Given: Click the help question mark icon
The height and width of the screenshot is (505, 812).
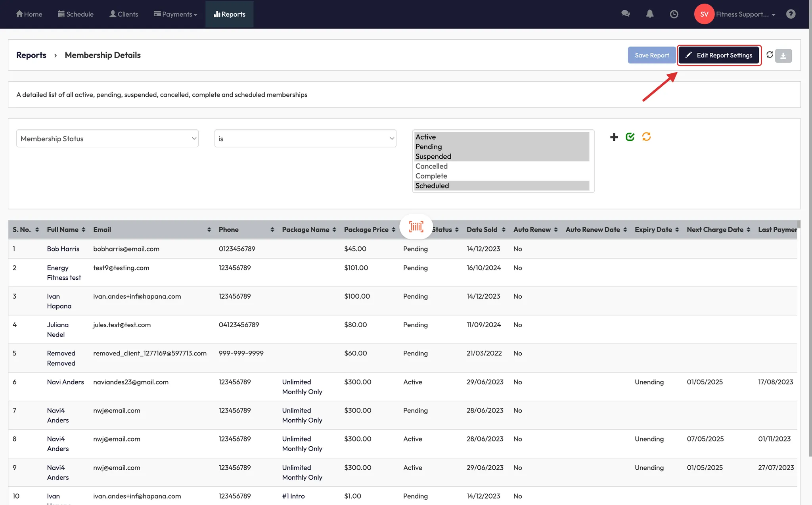Looking at the screenshot, I should pos(791,14).
